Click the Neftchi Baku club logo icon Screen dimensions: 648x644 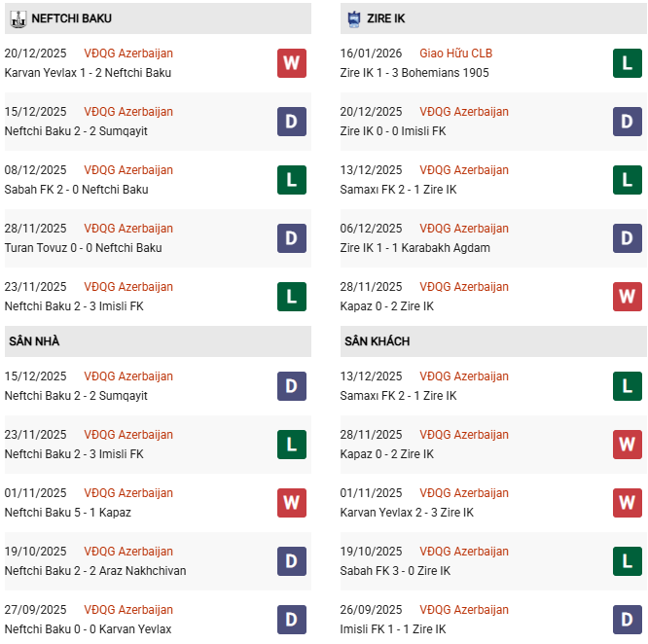point(17,18)
